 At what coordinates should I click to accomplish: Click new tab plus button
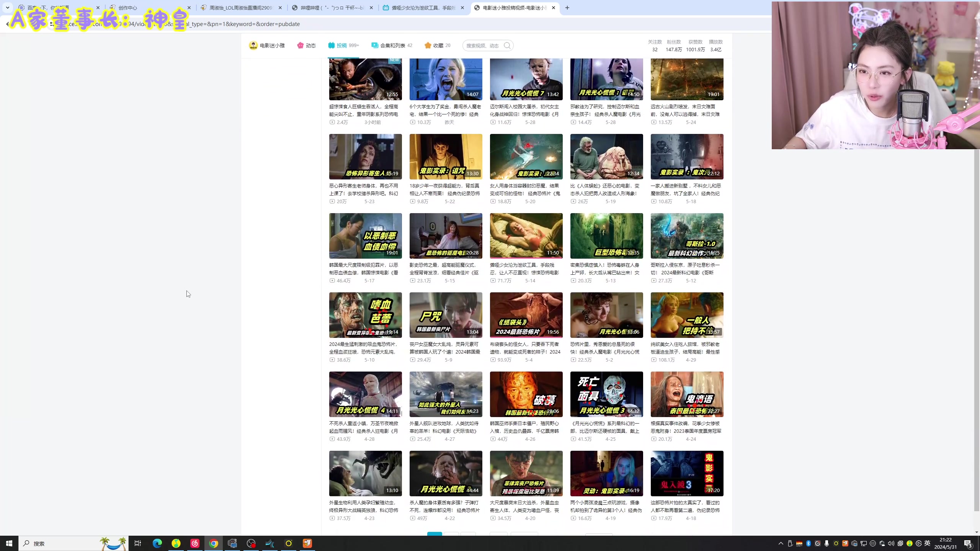[567, 8]
